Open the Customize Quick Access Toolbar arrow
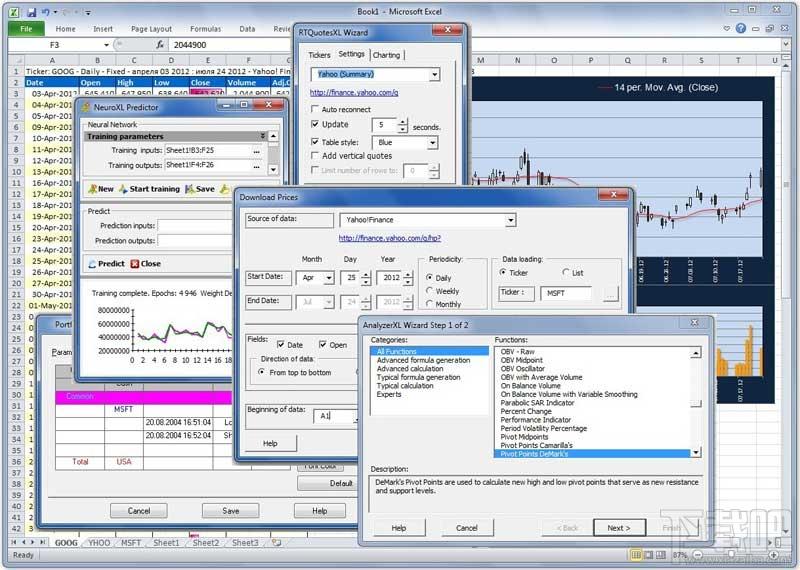 (x=88, y=13)
